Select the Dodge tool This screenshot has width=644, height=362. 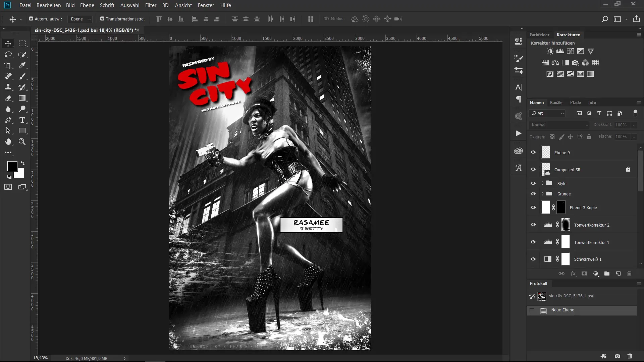pyautogui.click(x=22, y=109)
